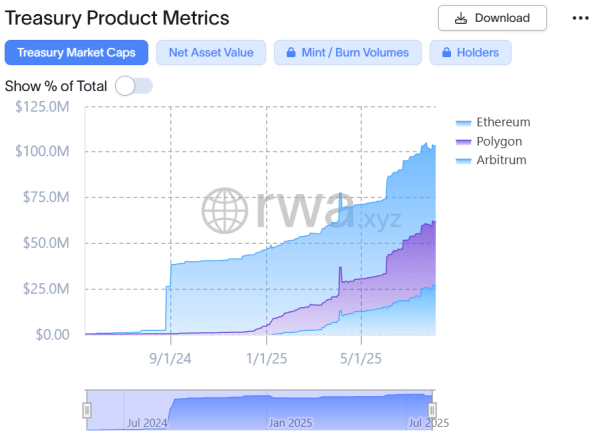Screen dimensions: 600x442
Task: Toggle the Arbitrum series legend label
Action: coord(500,160)
